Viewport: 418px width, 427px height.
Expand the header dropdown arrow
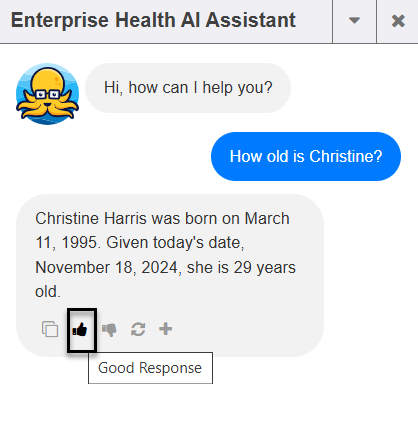(x=354, y=21)
